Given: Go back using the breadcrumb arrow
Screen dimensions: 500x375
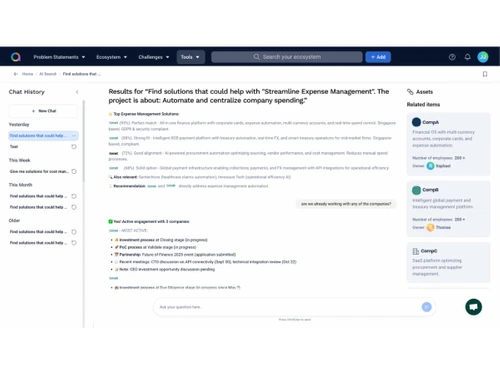Looking at the screenshot, I should pos(16,74).
